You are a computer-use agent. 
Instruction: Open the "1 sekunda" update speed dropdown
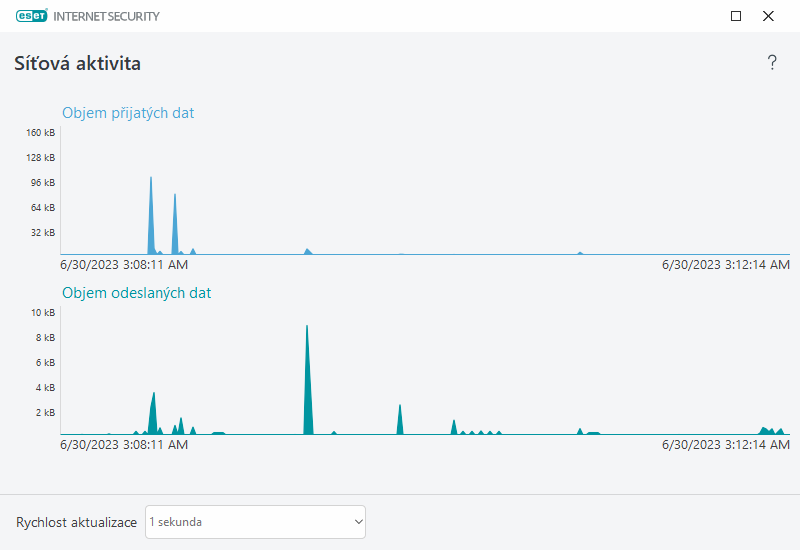(255, 522)
